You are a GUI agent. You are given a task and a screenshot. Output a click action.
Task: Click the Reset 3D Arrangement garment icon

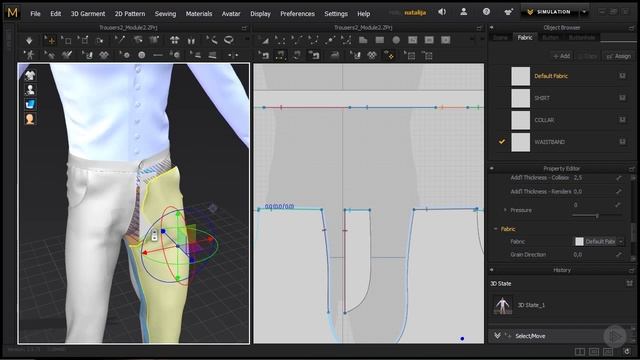point(174,40)
